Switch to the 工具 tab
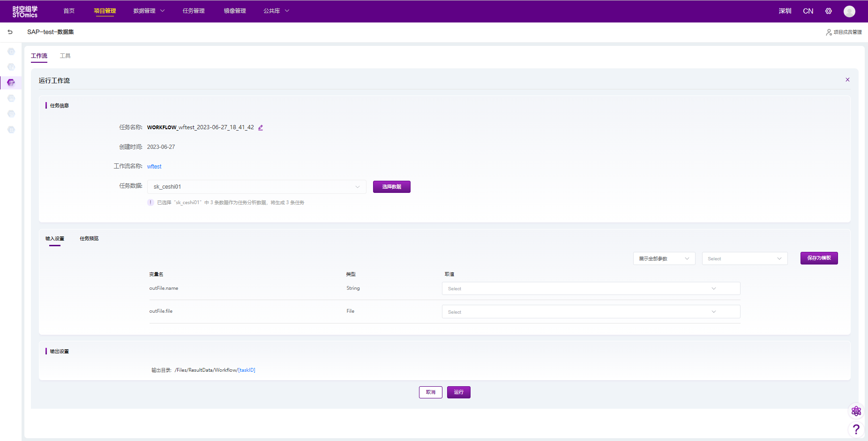 coord(65,56)
